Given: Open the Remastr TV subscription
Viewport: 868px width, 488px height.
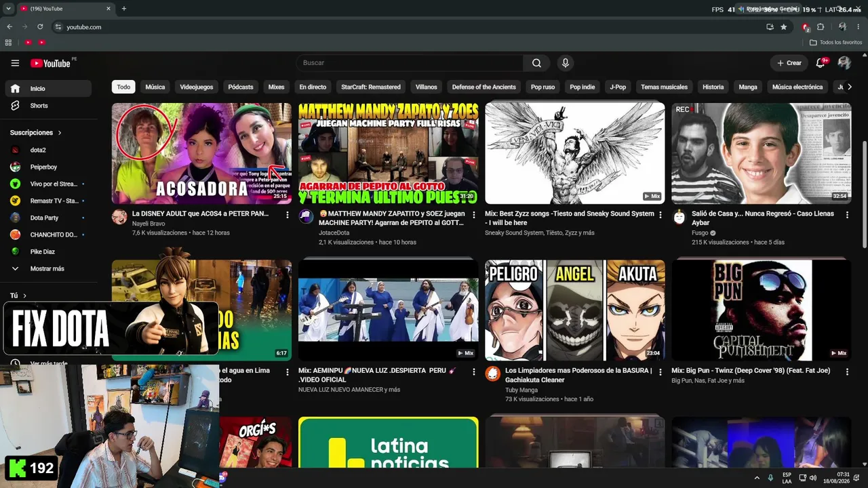Looking at the screenshot, I should coord(47,201).
